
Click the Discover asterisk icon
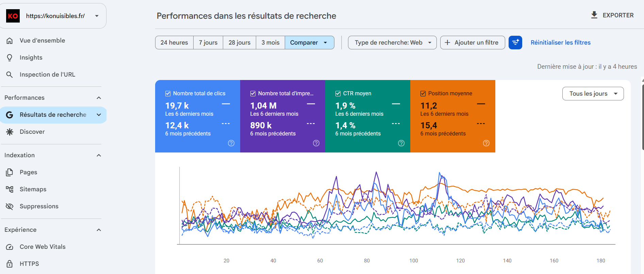point(10,132)
